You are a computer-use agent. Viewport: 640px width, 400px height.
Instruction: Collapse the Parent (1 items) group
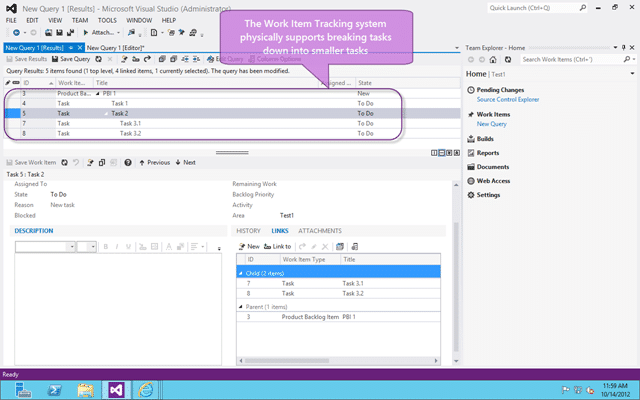click(240, 307)
